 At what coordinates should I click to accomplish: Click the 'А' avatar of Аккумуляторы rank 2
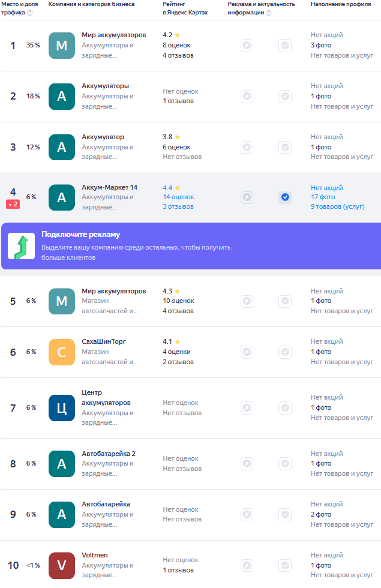[x=61, y=97]
